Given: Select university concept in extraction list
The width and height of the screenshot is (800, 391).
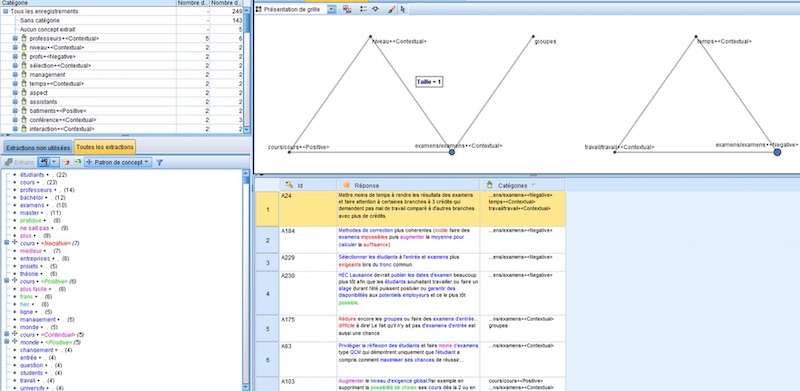Looking at the screenshot, I should point(32,388).
